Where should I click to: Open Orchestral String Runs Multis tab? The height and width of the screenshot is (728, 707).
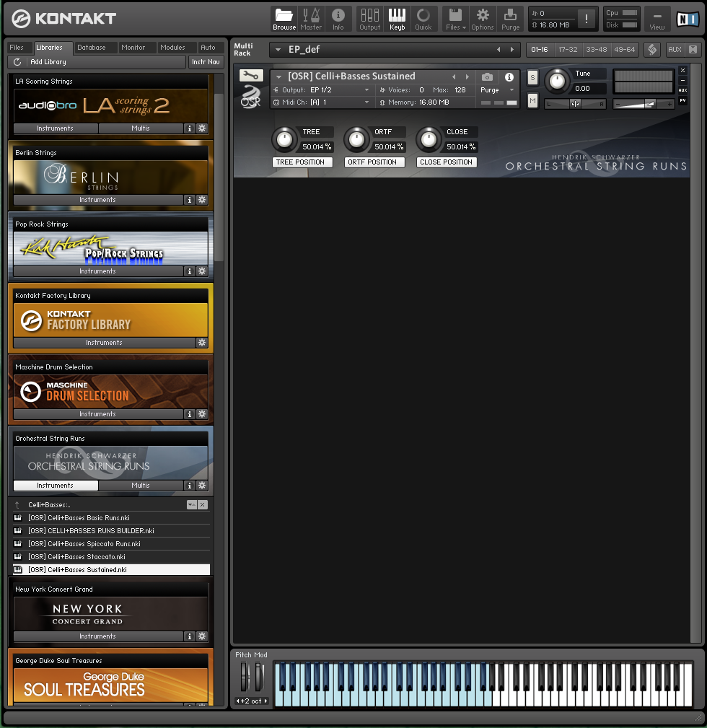coord(140,486)
